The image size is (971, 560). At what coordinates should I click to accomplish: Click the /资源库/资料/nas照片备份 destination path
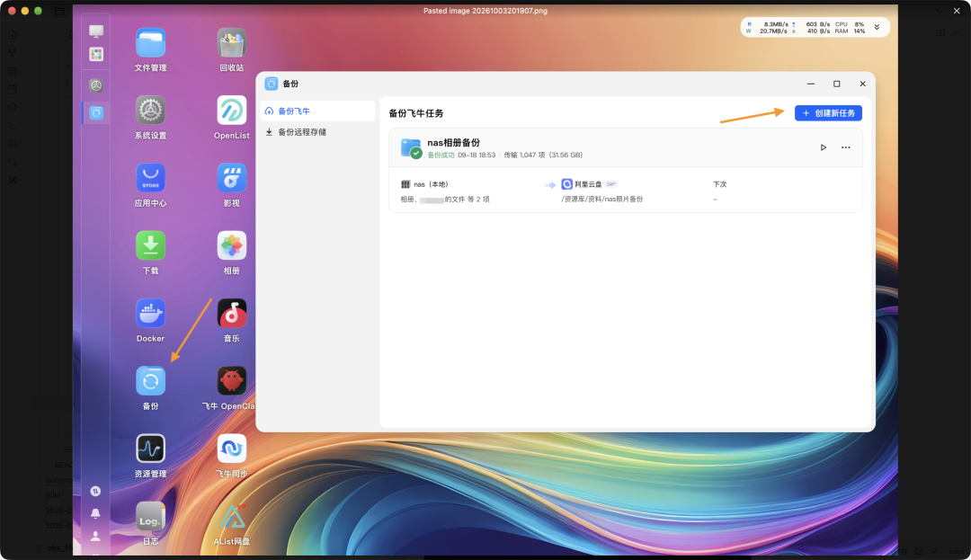pyautogui.click(x=601, y=200)
